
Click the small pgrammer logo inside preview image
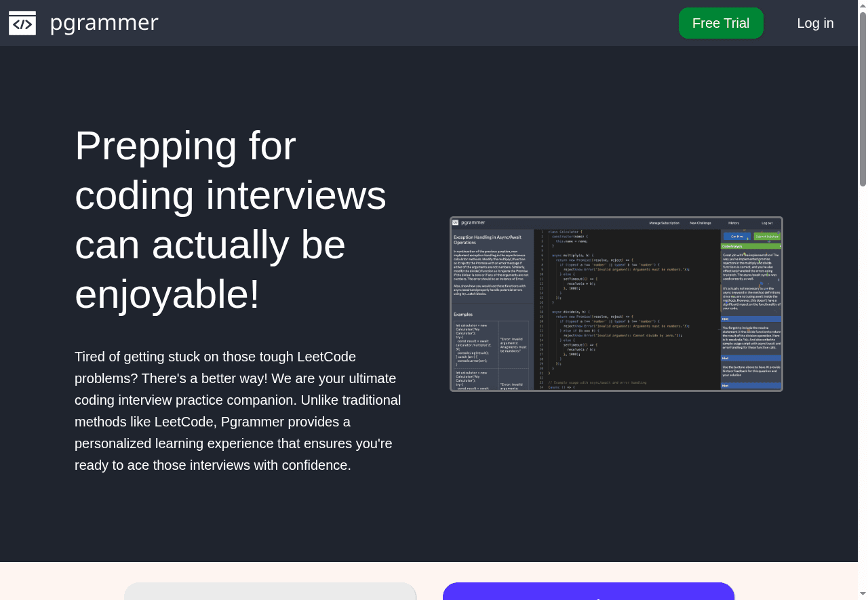point(456,222)
